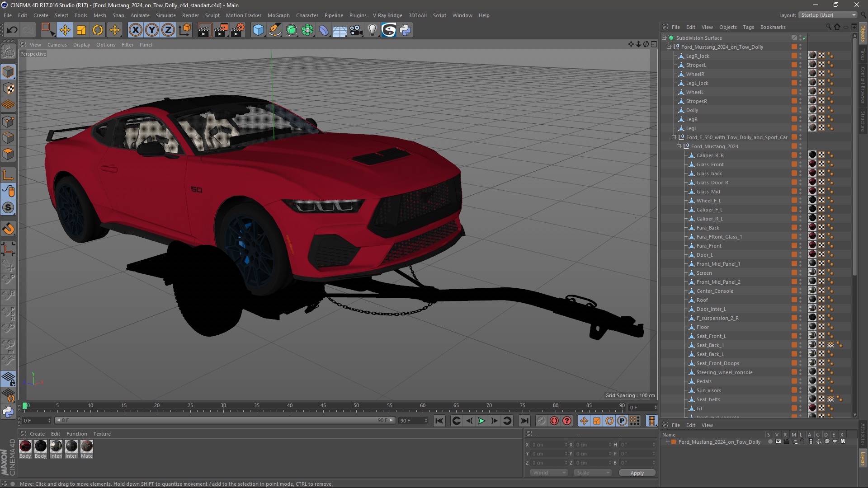The image size is (868, 488).
Task: Click the Light object bulb icon
Action: (x=372, y=30)
